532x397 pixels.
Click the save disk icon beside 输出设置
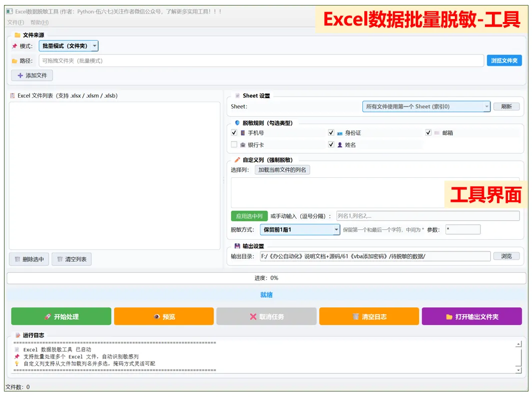tap(237, 246)
